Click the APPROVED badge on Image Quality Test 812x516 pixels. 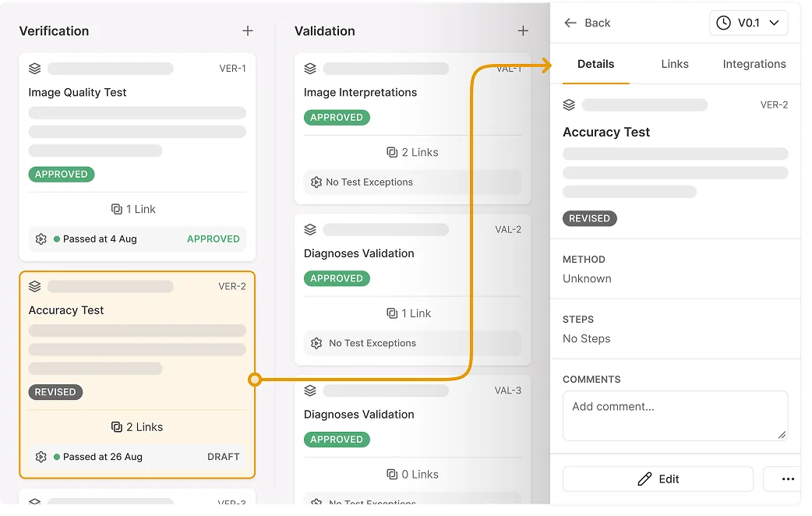coord(61,175)
